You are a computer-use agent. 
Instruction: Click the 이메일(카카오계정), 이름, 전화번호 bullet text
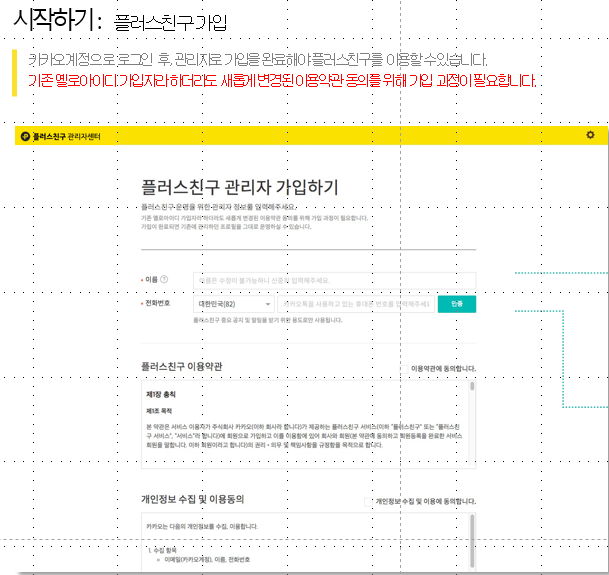pos(207,559)
